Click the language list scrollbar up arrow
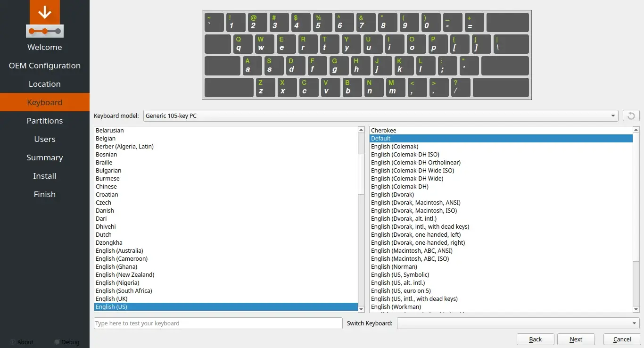The width and height of the screenshot is (644, 348). click(x=362, y=130)
